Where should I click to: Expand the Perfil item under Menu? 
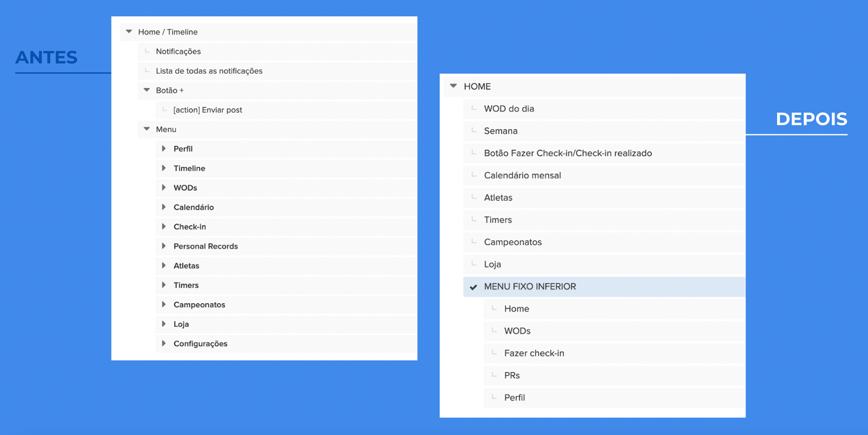click(x=164, y=149)
